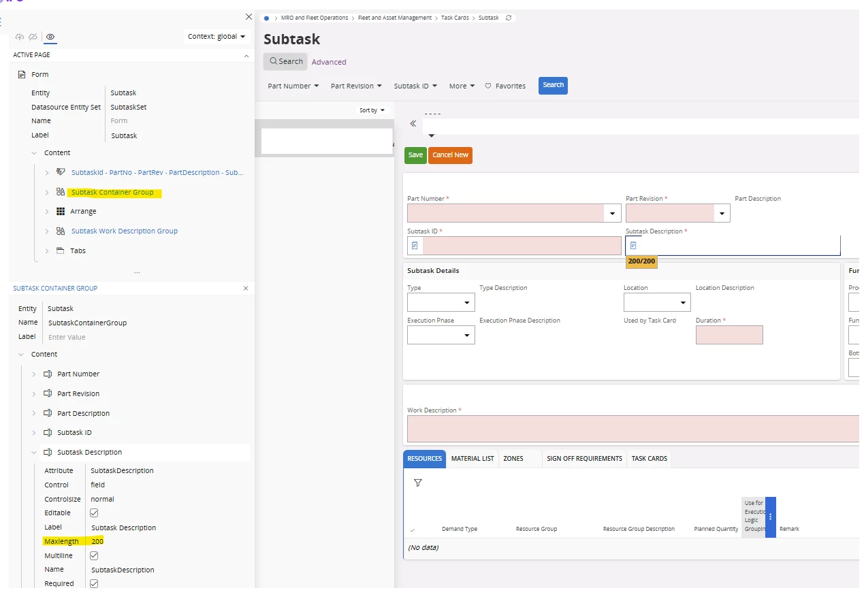Expand the Arrange tree node

point(47,212)
